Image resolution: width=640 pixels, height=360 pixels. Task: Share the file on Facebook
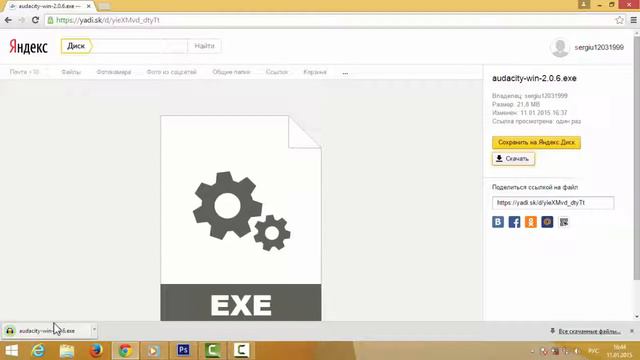514,222
